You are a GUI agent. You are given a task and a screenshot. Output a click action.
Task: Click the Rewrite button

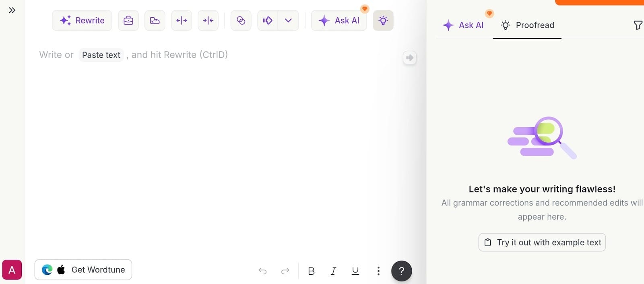click(x=82, y=21)
